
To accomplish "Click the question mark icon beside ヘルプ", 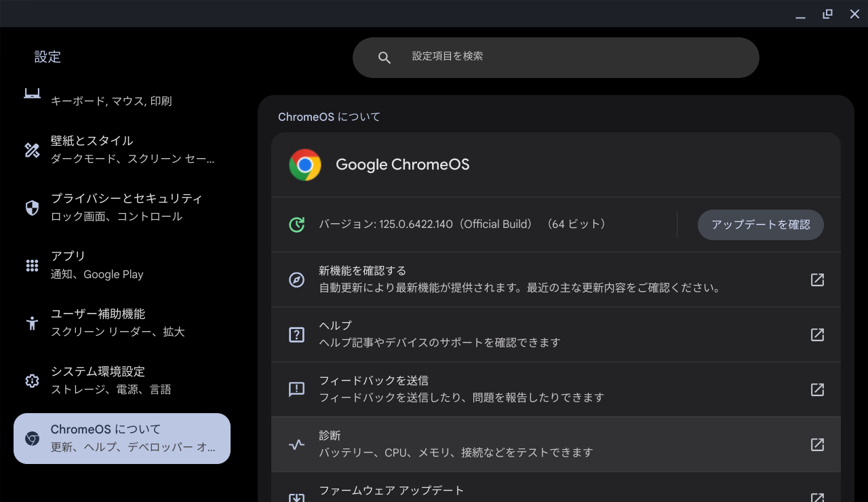I will coord(296,334).
